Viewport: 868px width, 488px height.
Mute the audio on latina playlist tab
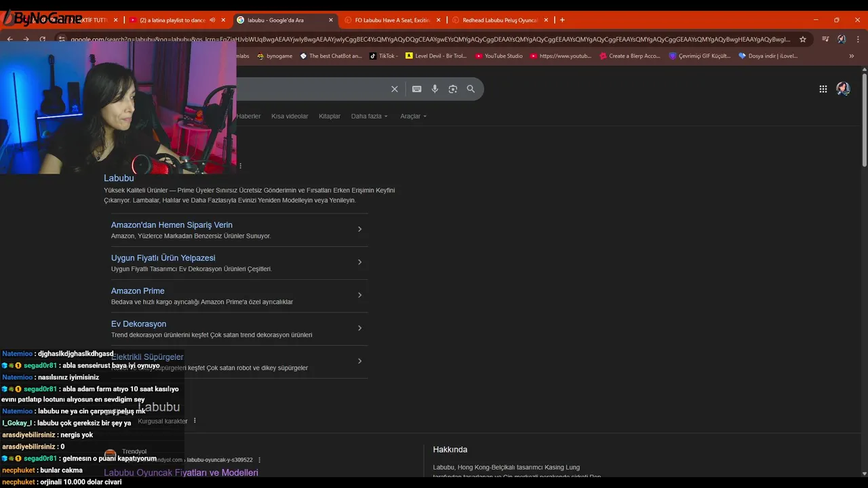coord(212,20)
